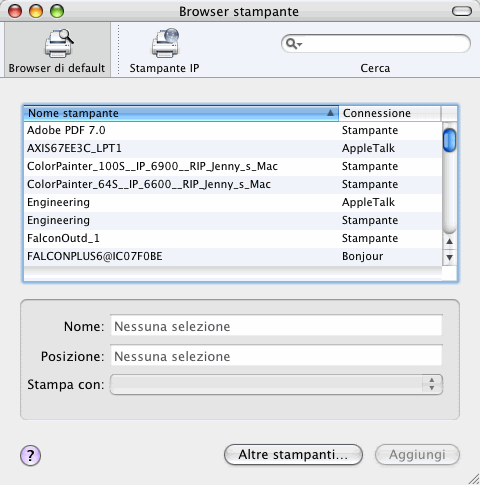Open the Stampa con popup menu
The height and width of the screenshot is (485, 480).
coord(276,384)
